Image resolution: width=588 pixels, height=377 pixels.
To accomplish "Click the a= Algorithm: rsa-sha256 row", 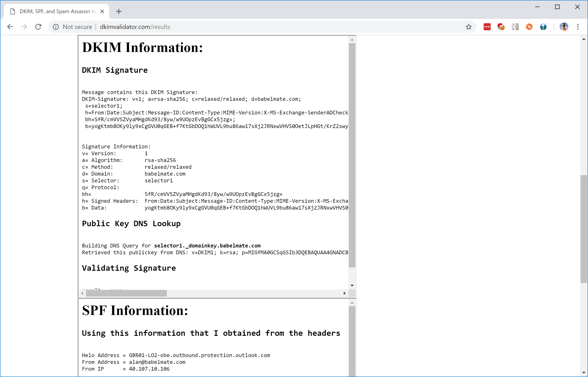I will click(x=129, y=160).
